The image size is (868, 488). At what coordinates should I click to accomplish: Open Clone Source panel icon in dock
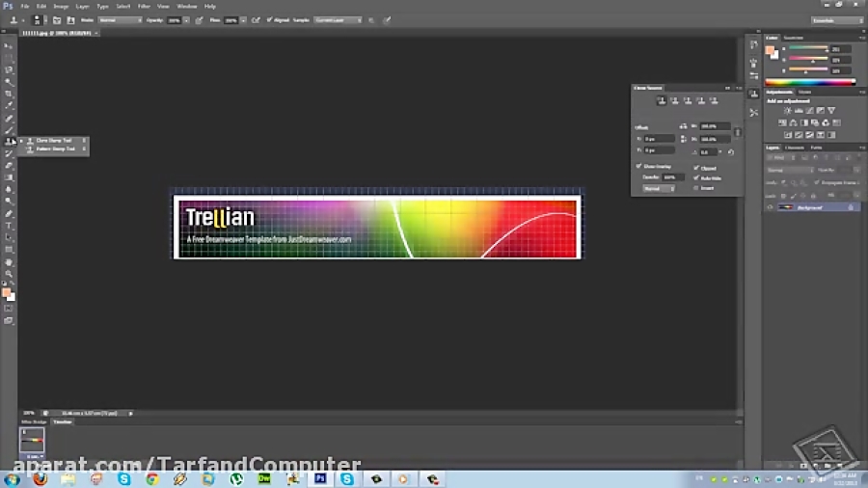tap(754, 94)
